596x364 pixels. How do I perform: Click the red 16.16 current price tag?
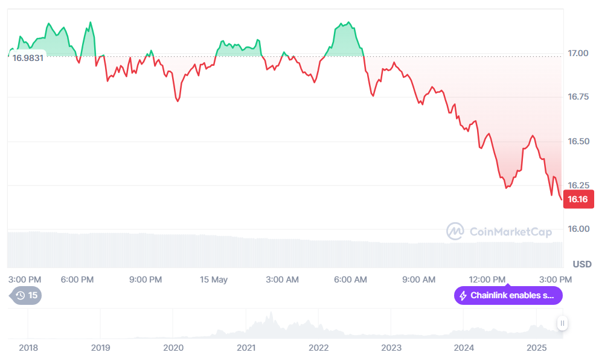point(578,199)
